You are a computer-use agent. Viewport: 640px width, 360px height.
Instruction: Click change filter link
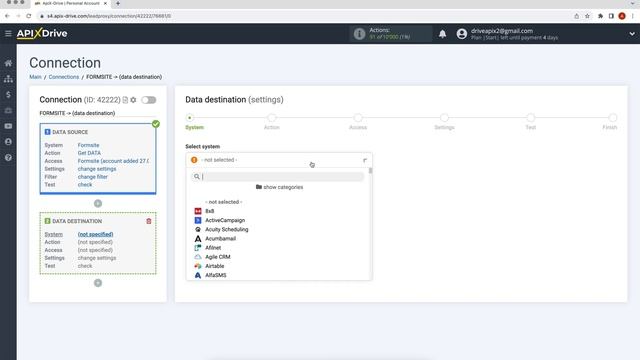[93, 177]
